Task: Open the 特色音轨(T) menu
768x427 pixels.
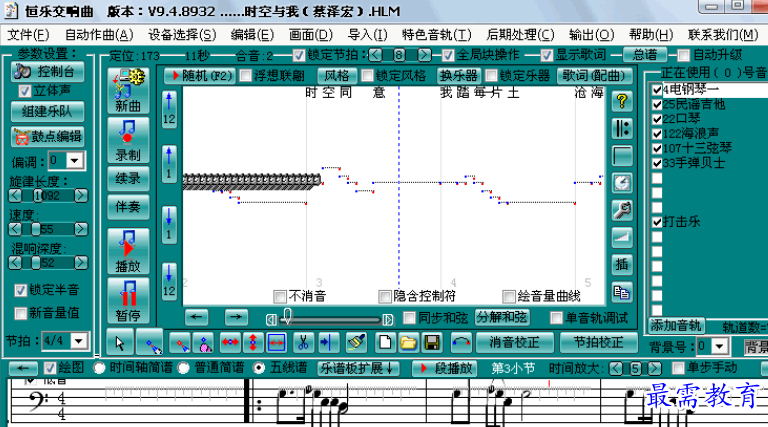Action: click(436, 35)
